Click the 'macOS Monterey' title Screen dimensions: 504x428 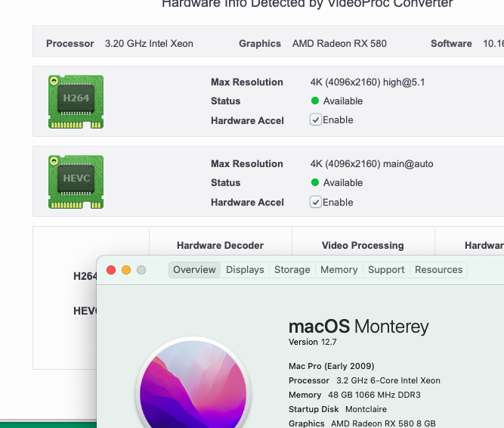click(359, 327)
